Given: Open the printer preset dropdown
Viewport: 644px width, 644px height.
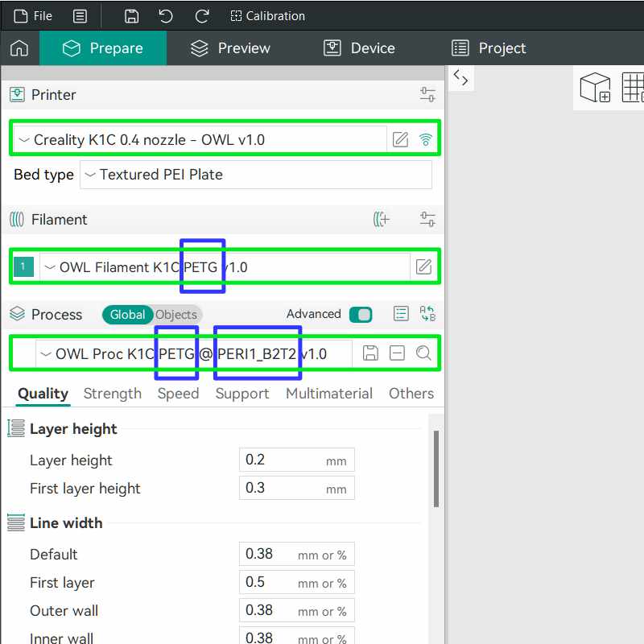Looking at the screenshot, I should [201, 140].
